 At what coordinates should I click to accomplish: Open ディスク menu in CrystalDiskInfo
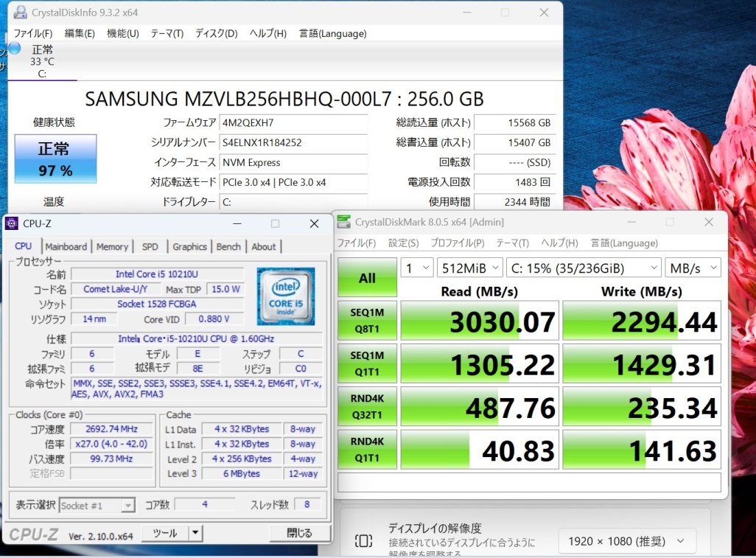(x=217, y=33)
